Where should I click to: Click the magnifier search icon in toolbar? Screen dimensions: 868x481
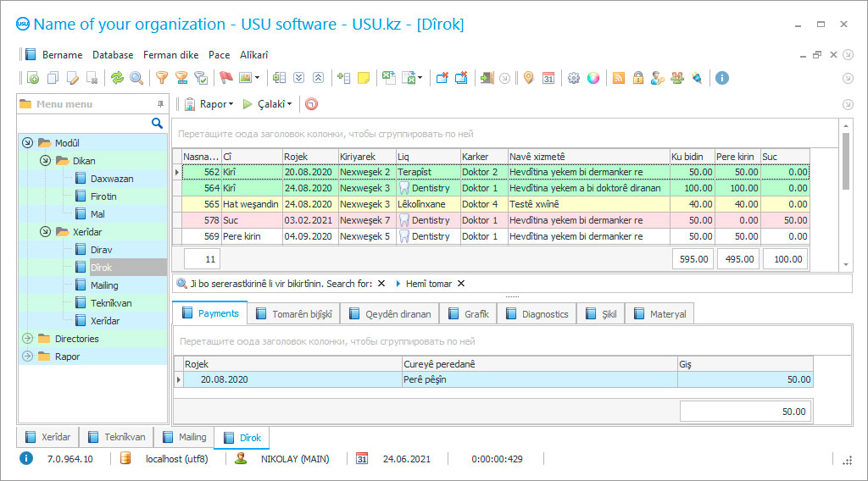coord(136,78)
